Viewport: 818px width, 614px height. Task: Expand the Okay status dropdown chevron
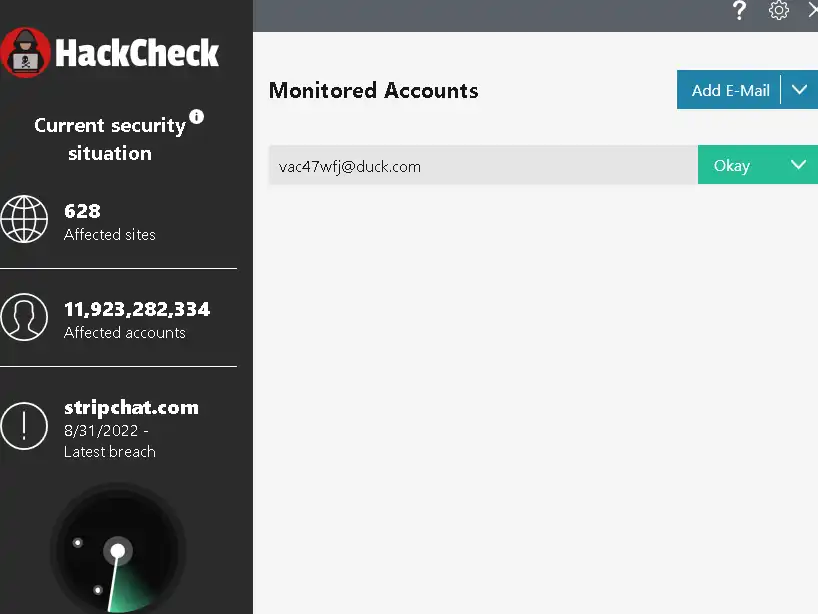point(799,166)
